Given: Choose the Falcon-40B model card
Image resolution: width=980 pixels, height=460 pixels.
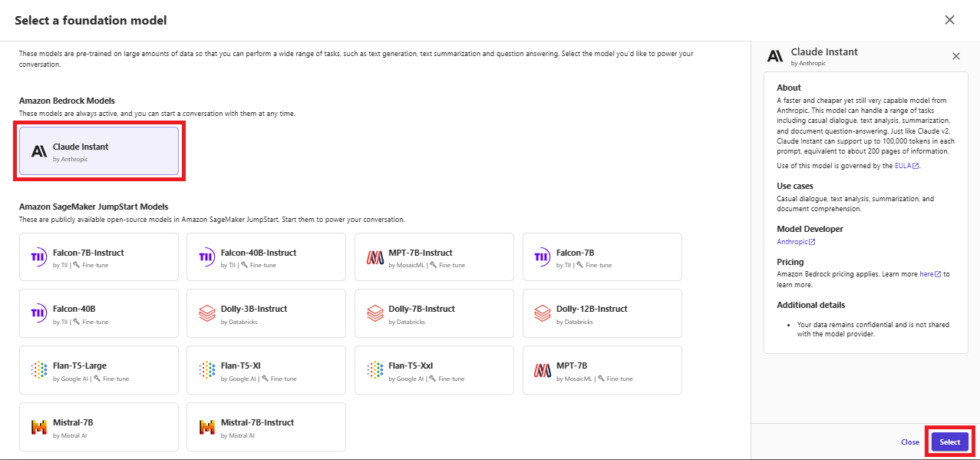Looking at the screenshot, I should coord(99,313).
